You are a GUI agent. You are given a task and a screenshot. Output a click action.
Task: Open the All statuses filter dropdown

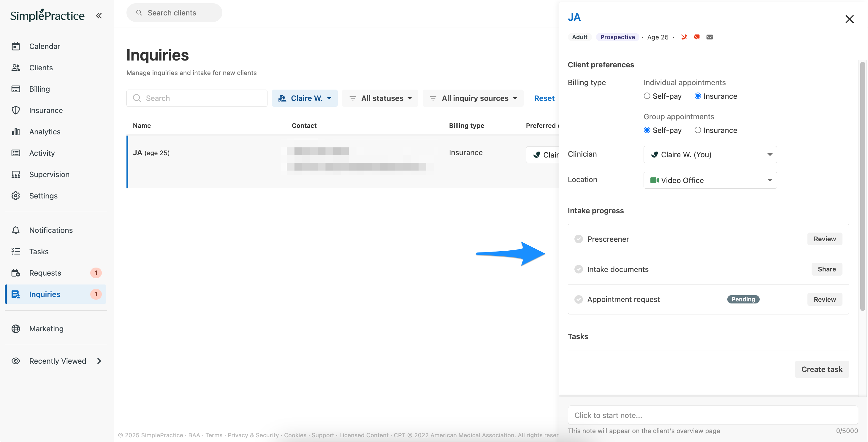pyautogui.click(x=380, y=98)
